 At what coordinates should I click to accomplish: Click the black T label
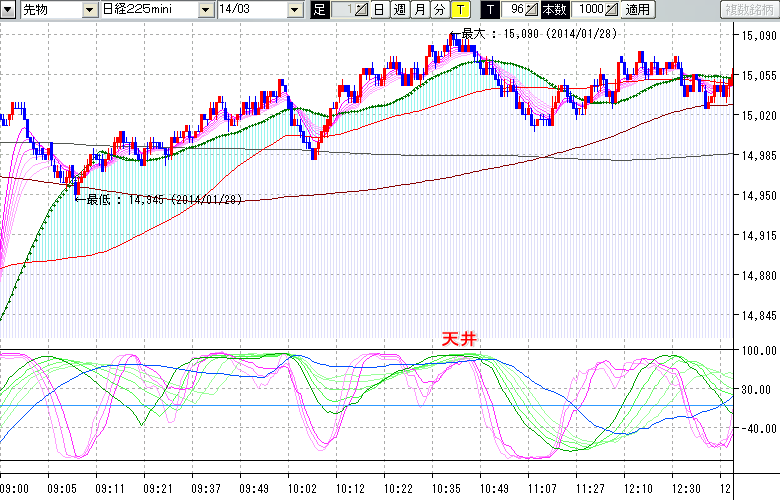tap(490, 9)
